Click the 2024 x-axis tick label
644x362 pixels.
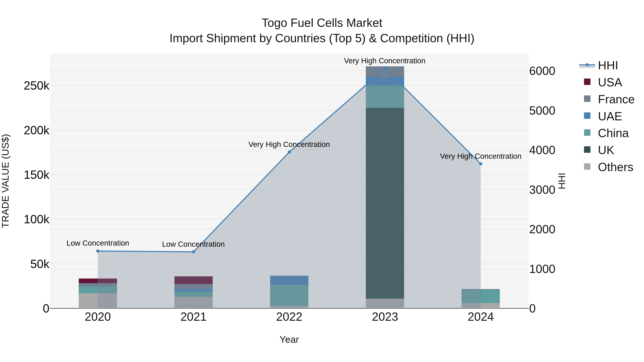[x=480, y=317]
